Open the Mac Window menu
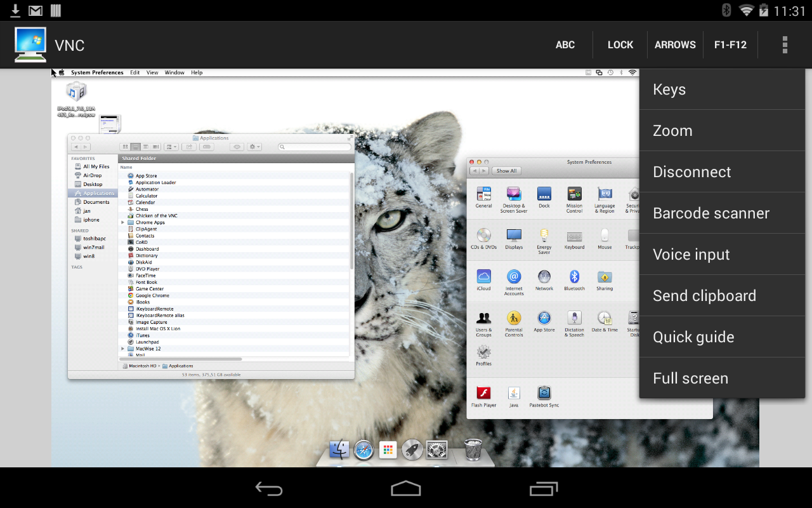The image size is (812, 508). [174, 72]
